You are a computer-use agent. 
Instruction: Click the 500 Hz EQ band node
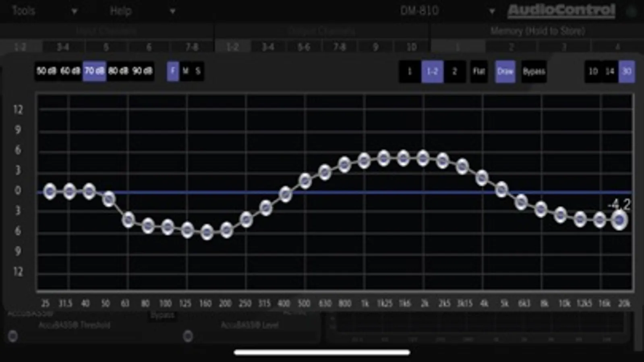click(x=305, y=181)
